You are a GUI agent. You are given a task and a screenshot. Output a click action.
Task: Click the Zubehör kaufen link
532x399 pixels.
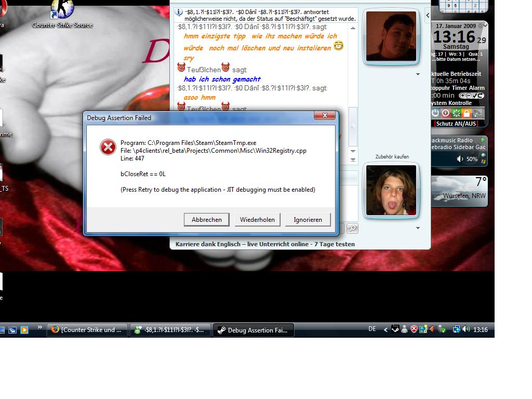[x=392, y=157]
